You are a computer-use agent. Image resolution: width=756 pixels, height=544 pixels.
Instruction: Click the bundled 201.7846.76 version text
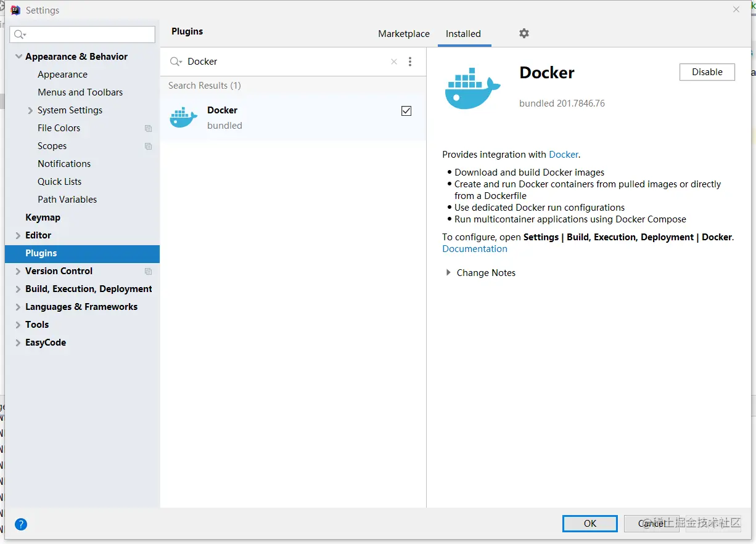tap(562, 104)
